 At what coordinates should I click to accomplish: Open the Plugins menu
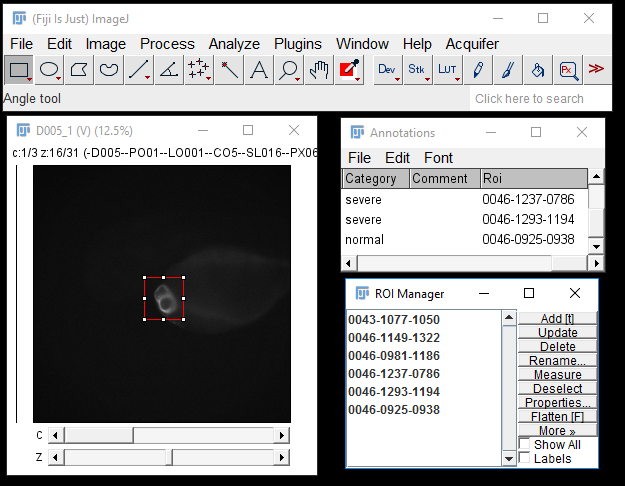298,44
